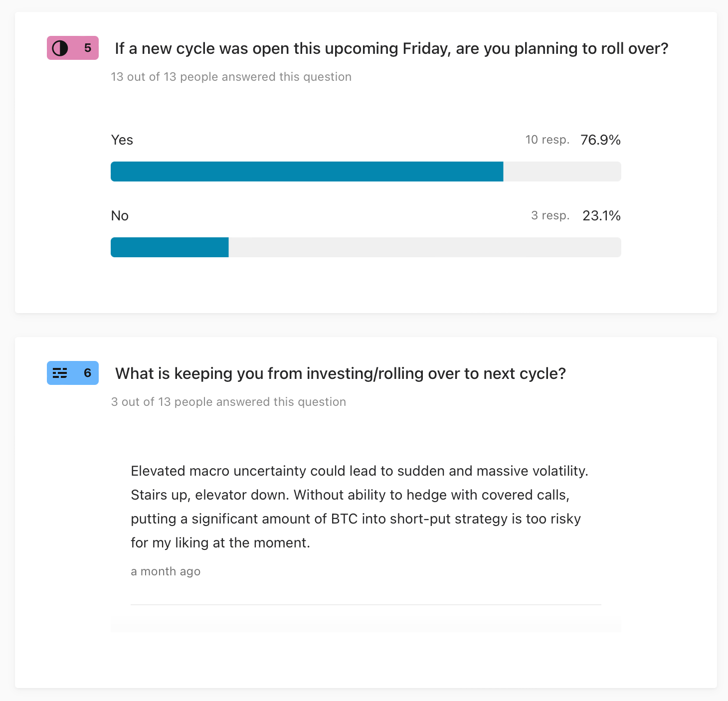Click '3 out of 13 people answered' text
The height and width of the screenshot is (701, 728).
coord(228,402)
